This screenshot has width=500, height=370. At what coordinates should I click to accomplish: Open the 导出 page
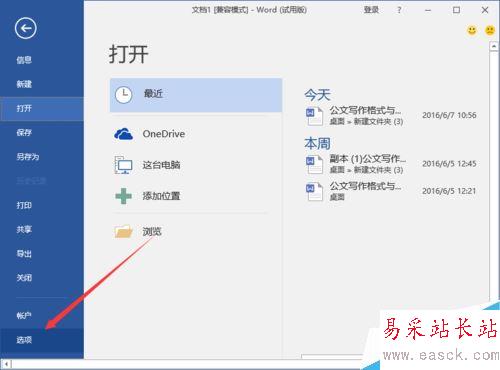(24, 254)
